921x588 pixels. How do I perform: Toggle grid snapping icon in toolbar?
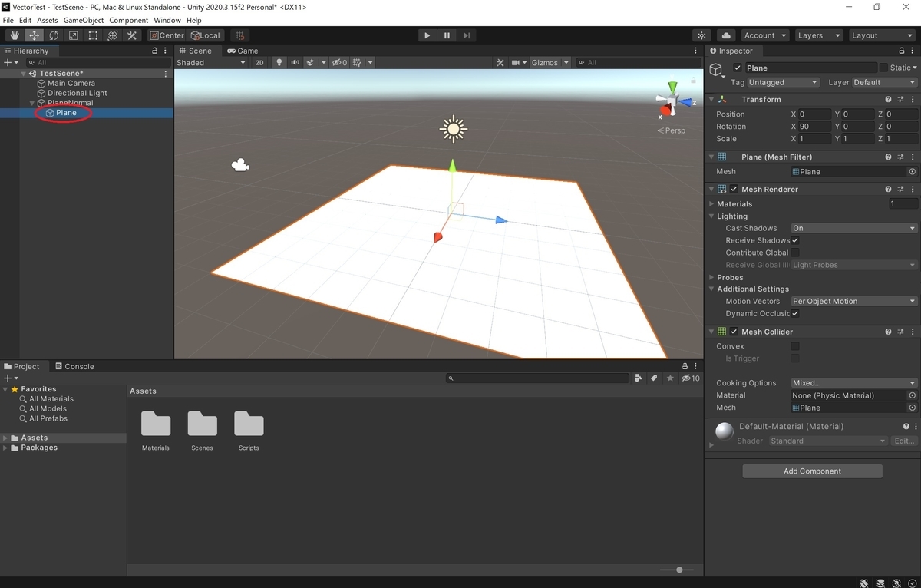(240, 35)
